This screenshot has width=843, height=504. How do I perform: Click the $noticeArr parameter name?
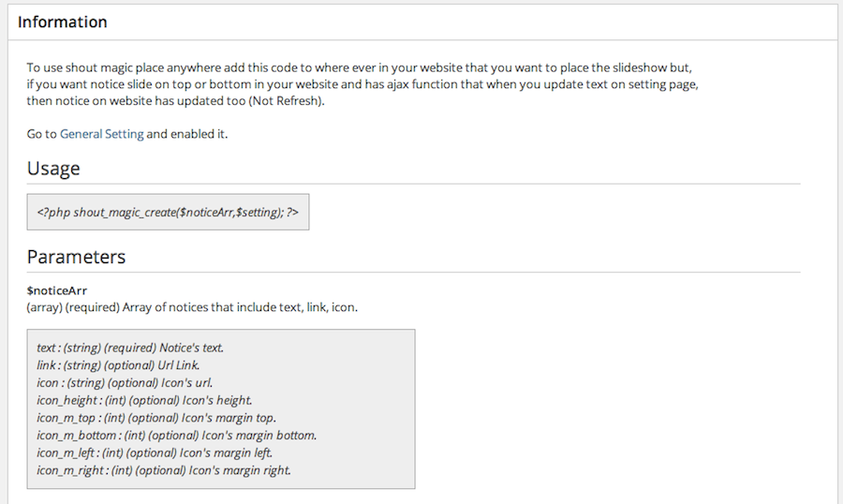tap(57, 290)
